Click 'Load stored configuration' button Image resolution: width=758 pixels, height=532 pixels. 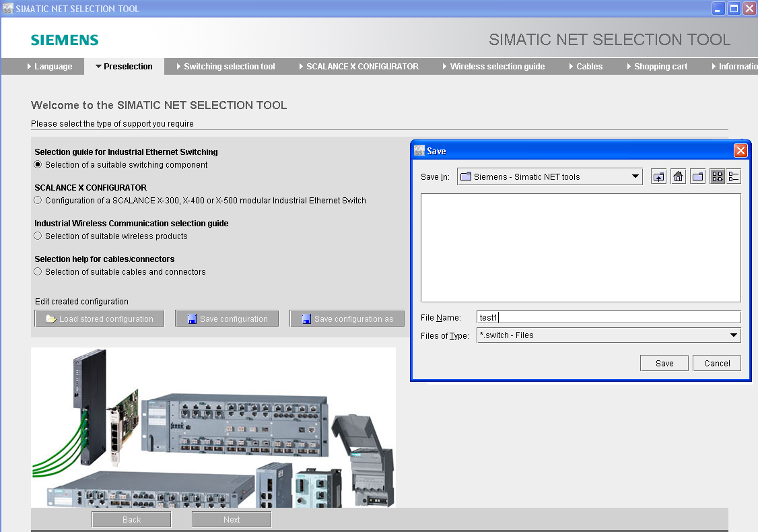pyautogui.click(x=100, y=319)
